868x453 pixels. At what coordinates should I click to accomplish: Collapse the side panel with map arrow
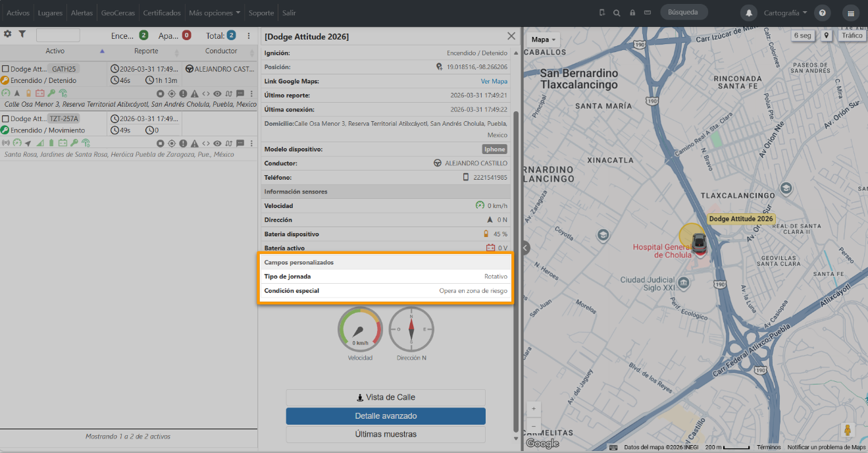(526, 248)
